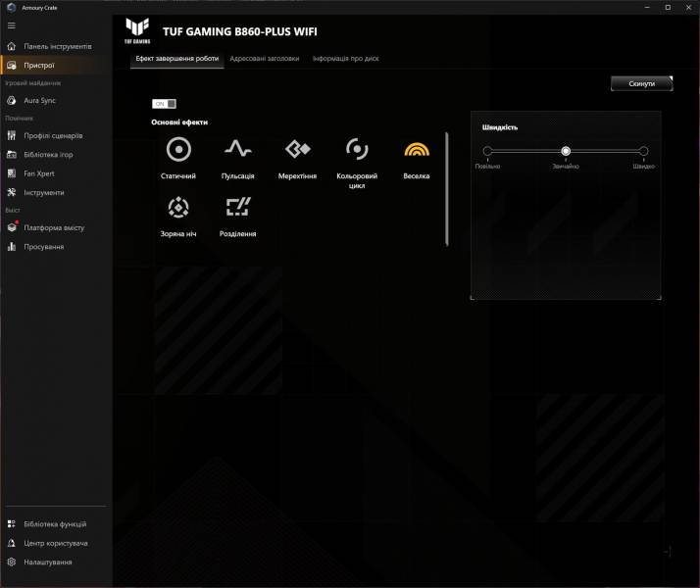Open Центр користувача notifications

[54, 543]
